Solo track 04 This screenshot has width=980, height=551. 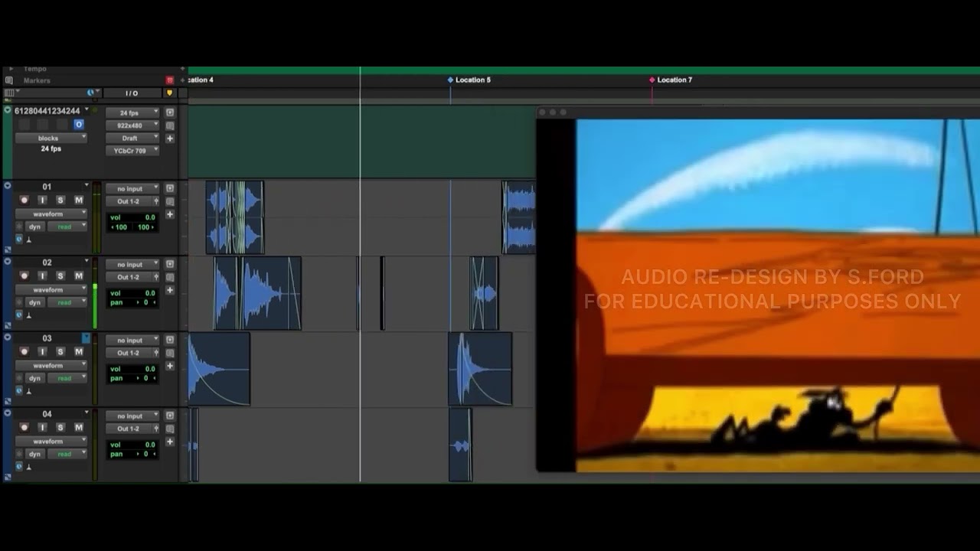(x=60, y=427)
